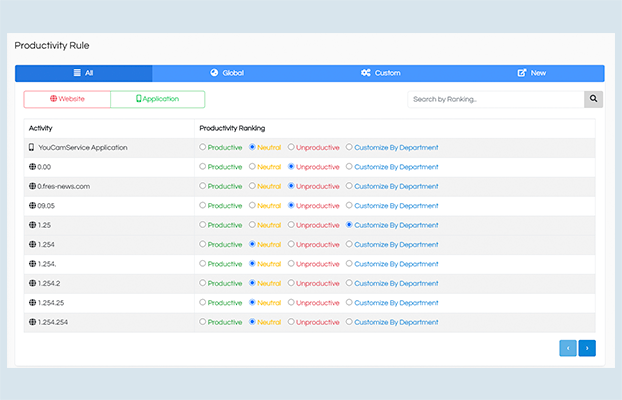The height and width of the screenshot is (400, 622).
Task: Open the Custom tab
Action: tap(380, 73)
